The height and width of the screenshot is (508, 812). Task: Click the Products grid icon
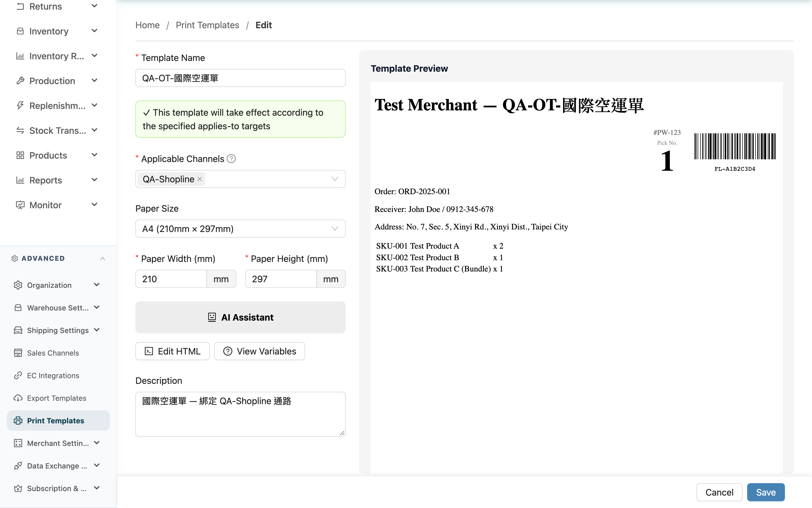tap(20, 156)
